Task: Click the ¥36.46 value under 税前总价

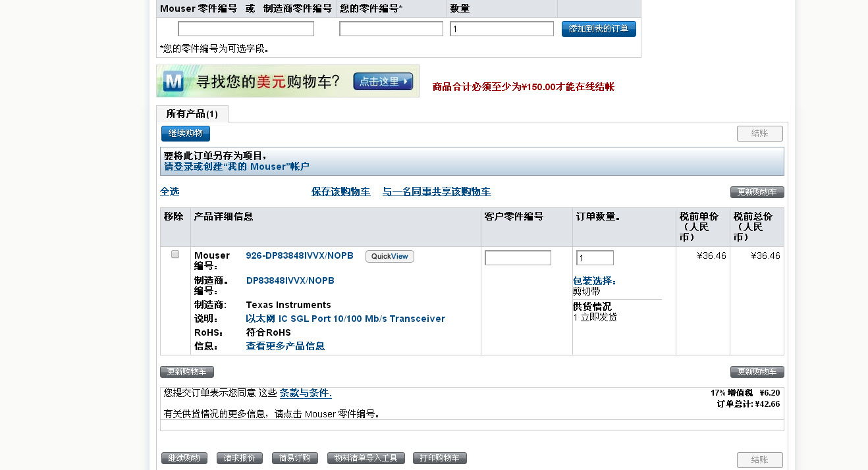Action: (765, 255)
